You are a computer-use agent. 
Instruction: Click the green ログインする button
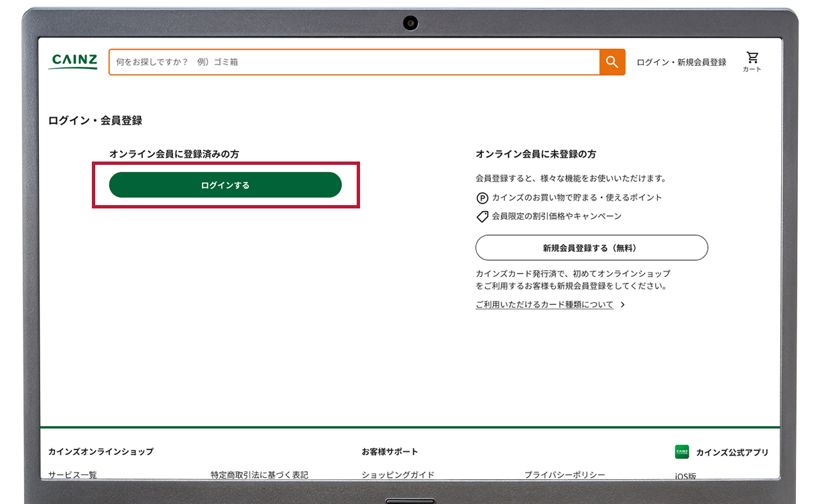pyautogui.click(x=225, y=185)
